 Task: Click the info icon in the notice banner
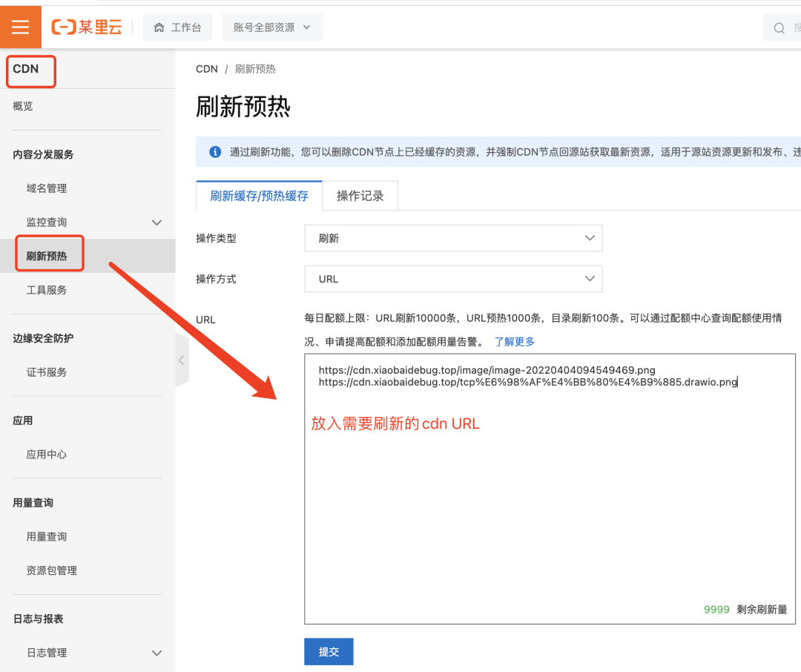click(214, 152)
